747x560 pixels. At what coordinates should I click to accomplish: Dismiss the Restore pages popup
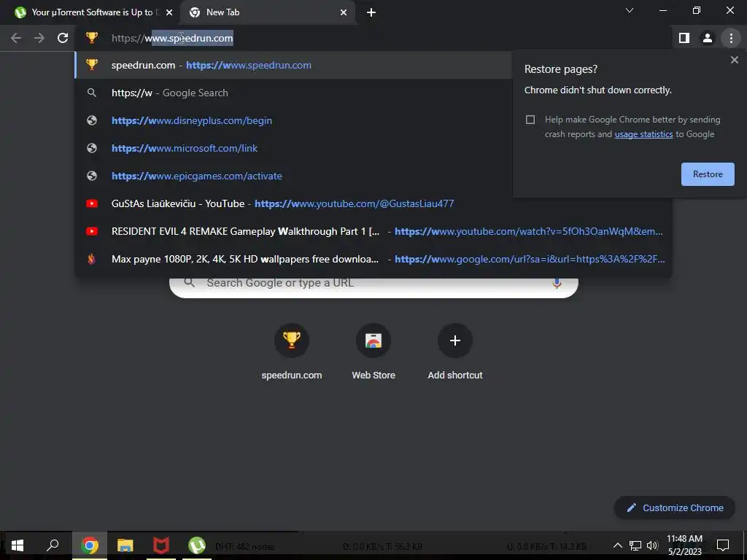point(734,60)
